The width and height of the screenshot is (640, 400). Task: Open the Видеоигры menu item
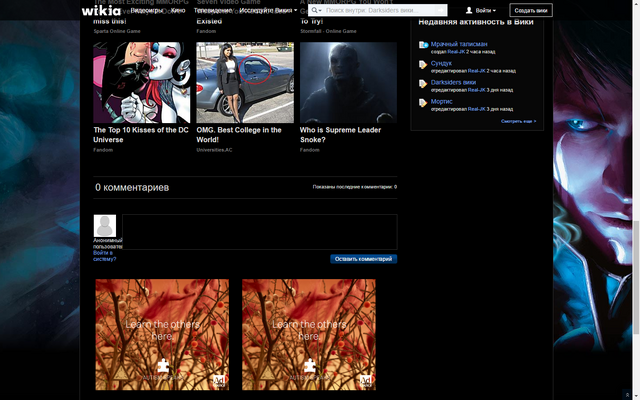[147, 10]
